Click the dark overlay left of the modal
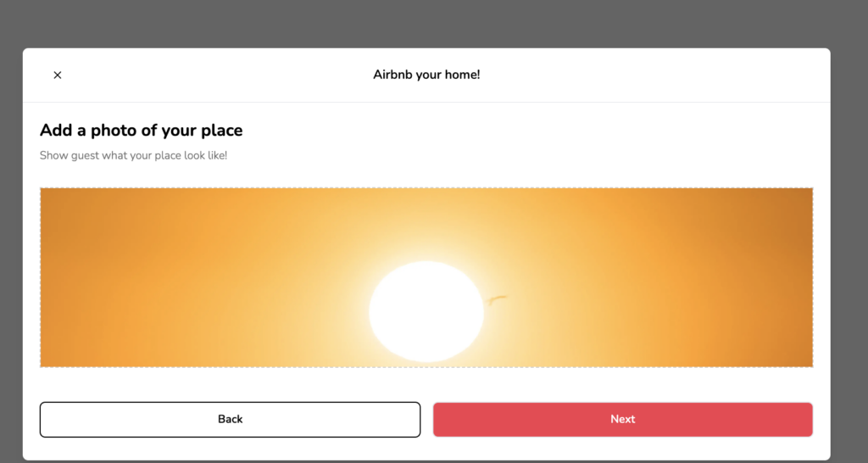 [11, 254]
